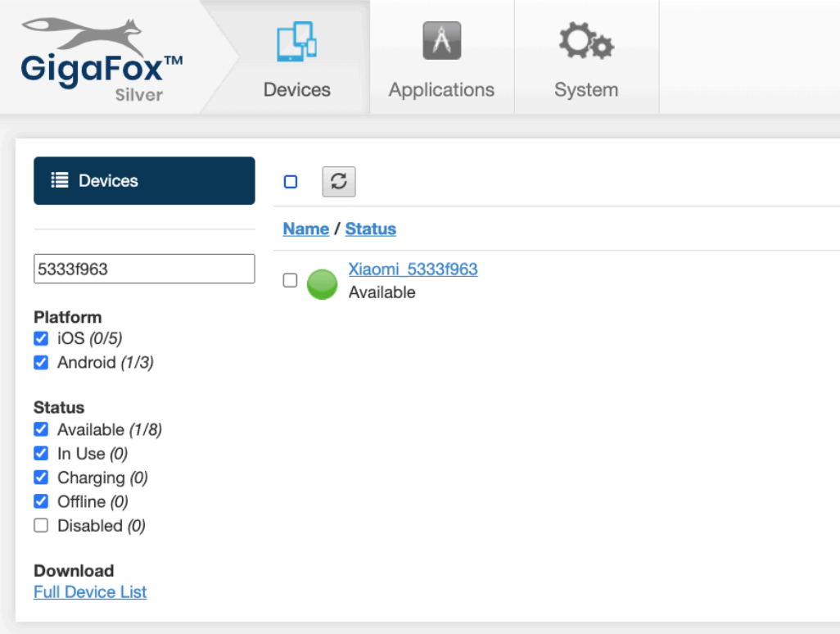Open the Applications tab icon
This screenshot has height=634, width=840.
[x=441, y=40]
